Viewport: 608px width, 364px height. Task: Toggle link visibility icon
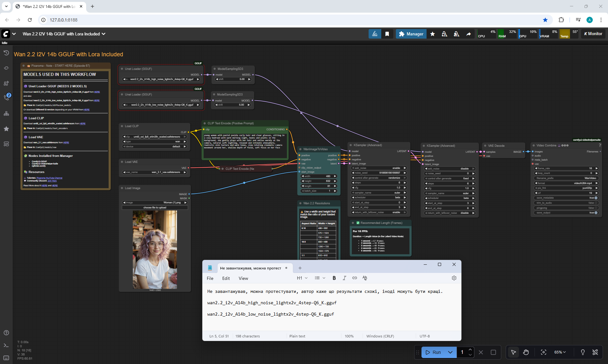pos(595,352)
